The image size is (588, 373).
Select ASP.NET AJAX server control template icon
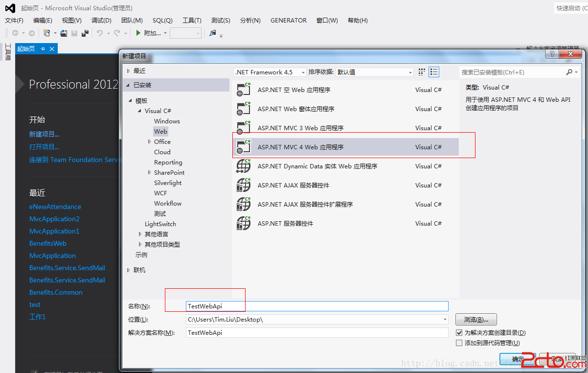tap(244, 186)
